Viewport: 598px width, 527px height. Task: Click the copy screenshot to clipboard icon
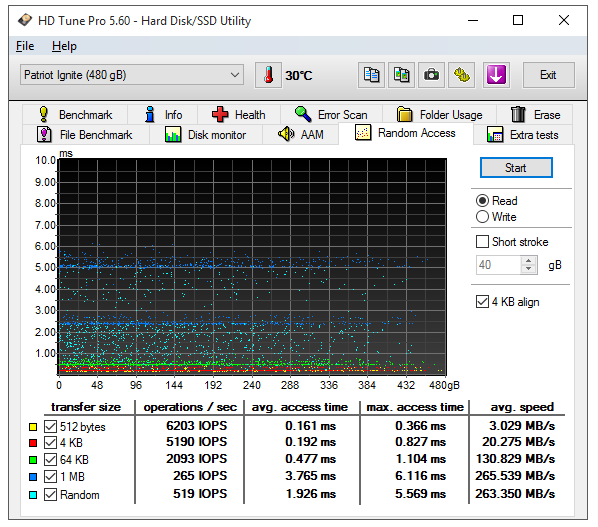coord(401,75)
